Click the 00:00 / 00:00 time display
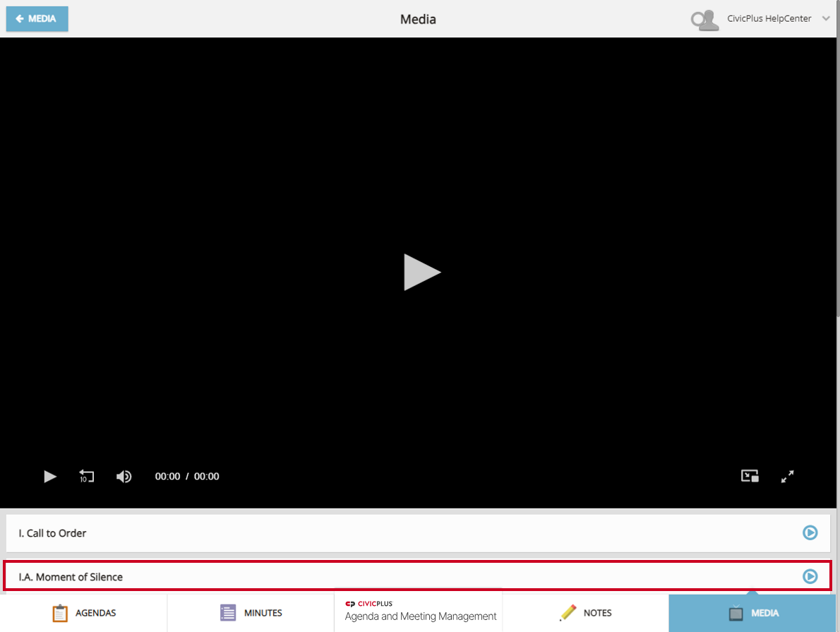Viewport: 840px width, 632px height. click(x=187, y=477)
